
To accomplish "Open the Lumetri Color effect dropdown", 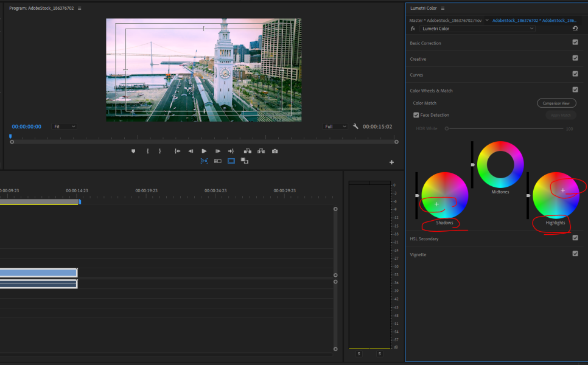I will [477, 29].
